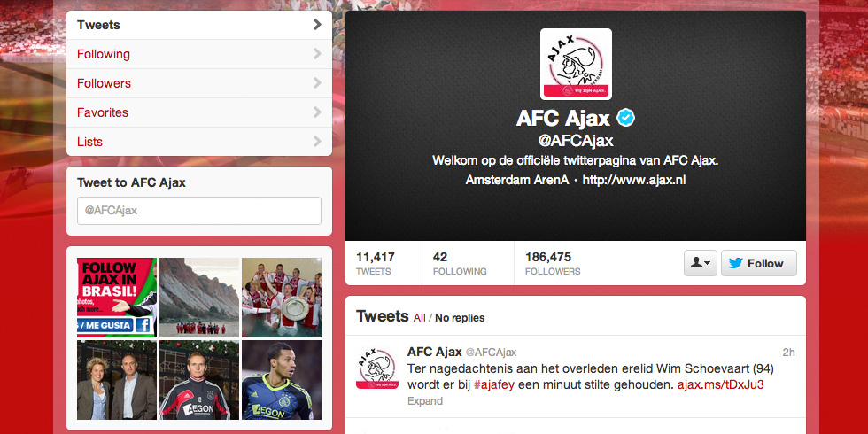Open the ajax.ms/tDxJu3 link in tweet
This screenshot has width=868, height=434.
click(721, 384)
